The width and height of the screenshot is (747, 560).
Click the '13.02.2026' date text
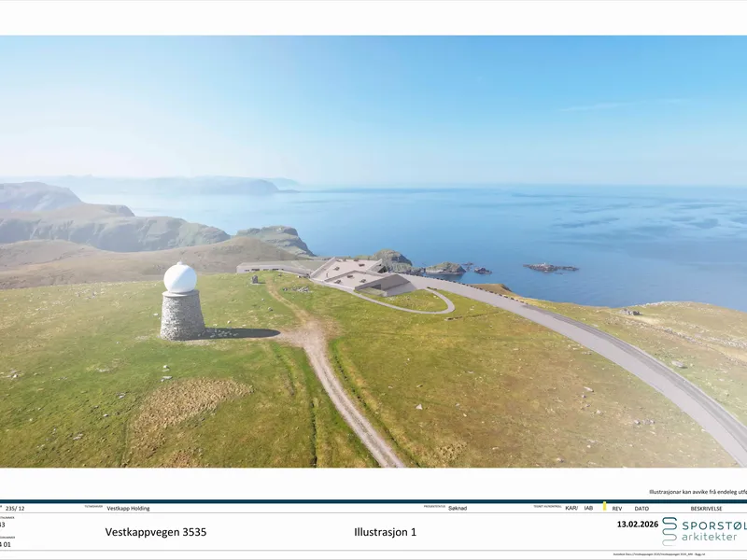coord(638,525)
